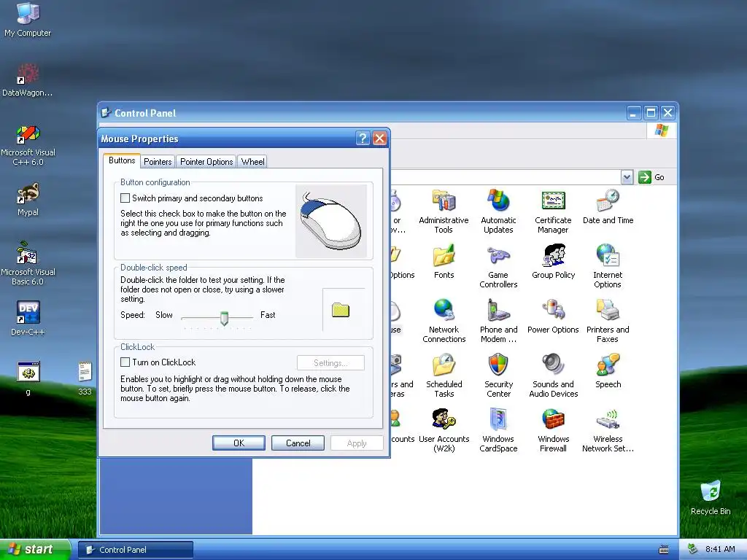Click Control Panel taskbar button
This screenshot has height=560, width=747.
point(135,550)
